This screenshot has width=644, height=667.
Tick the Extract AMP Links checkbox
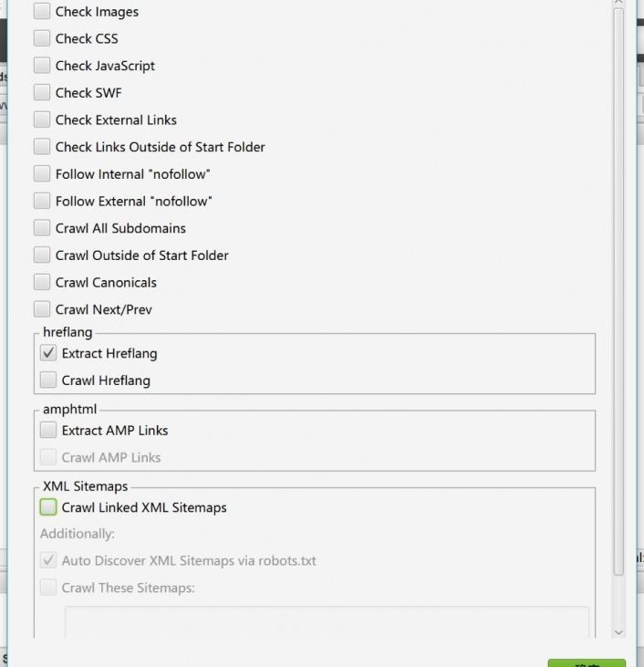(x=48, y=430)
